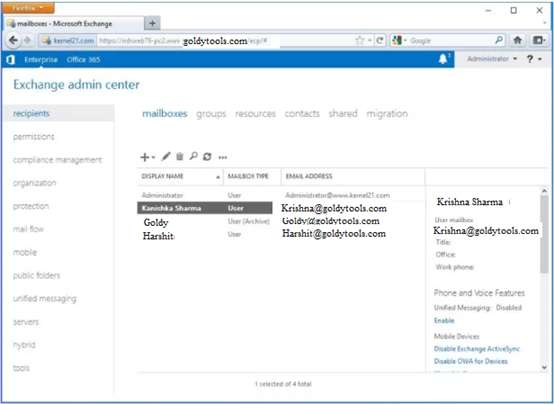Go back with browser back arrow
This screenshot has width=554, height=404.
pyautogui.click(x=13, y=40)
